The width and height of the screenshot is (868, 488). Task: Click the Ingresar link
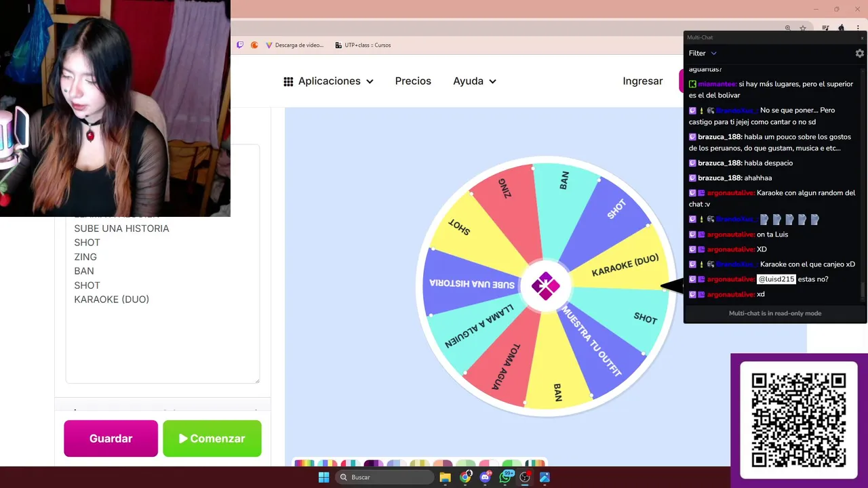click(x=643, y=81)
